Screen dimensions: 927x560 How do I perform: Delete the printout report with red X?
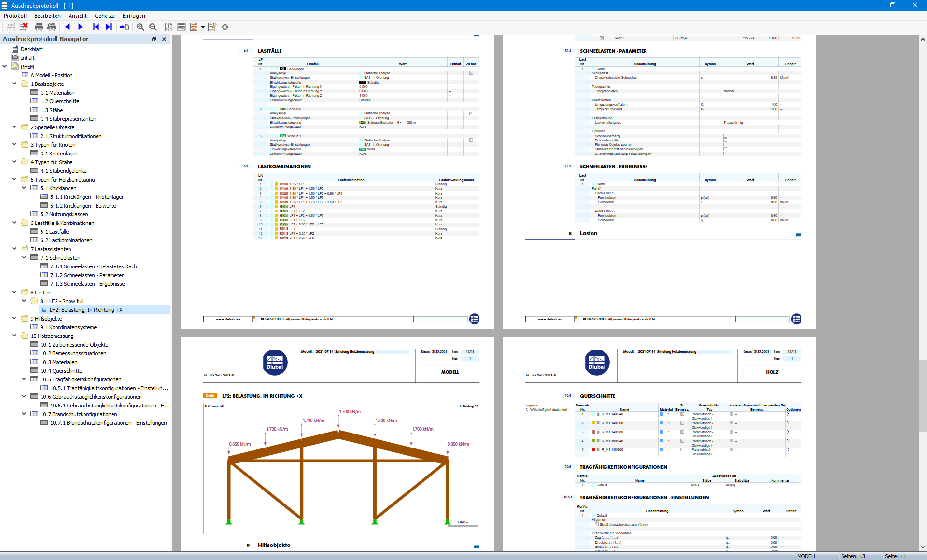pyautogui.click(x=23, y=27)
